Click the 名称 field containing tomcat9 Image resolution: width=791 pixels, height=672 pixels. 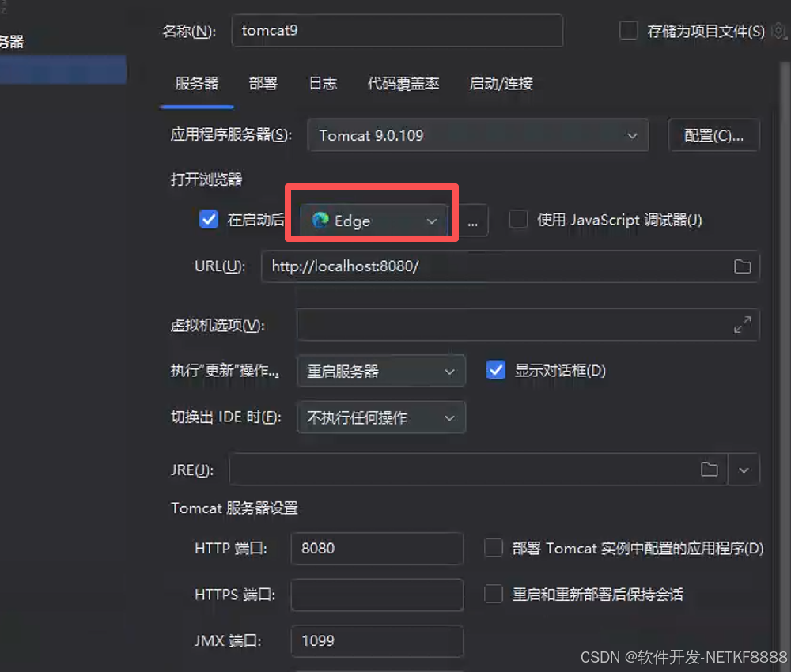click(397, 31)
